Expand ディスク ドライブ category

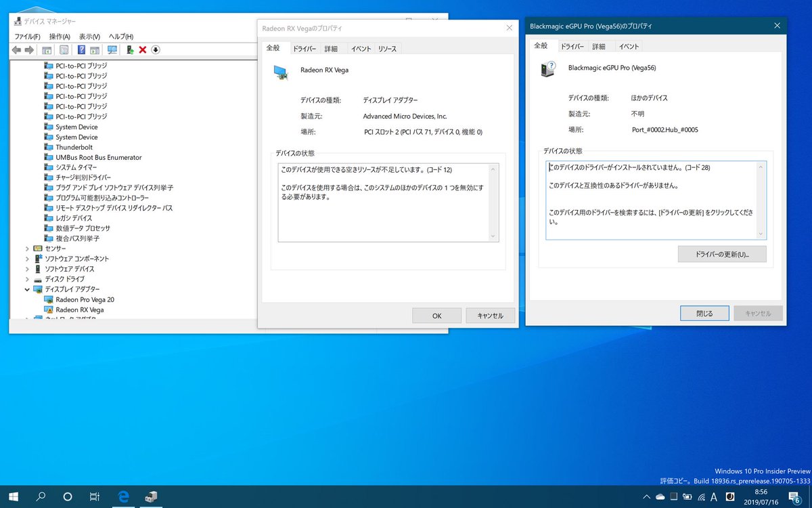(28, 279)
